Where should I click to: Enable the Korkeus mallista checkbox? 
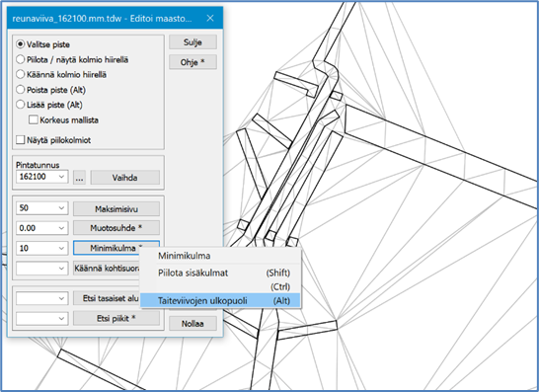pos(34,119)
